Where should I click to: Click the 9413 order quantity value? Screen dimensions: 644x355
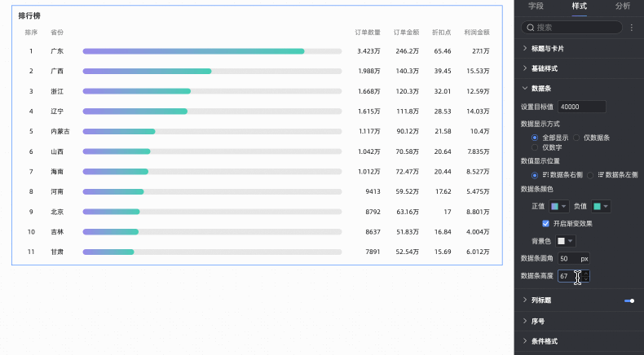point(373,191)
